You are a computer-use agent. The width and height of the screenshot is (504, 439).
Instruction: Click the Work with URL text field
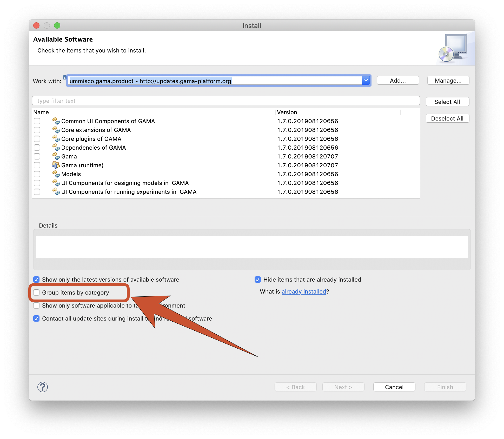[215, 81]
